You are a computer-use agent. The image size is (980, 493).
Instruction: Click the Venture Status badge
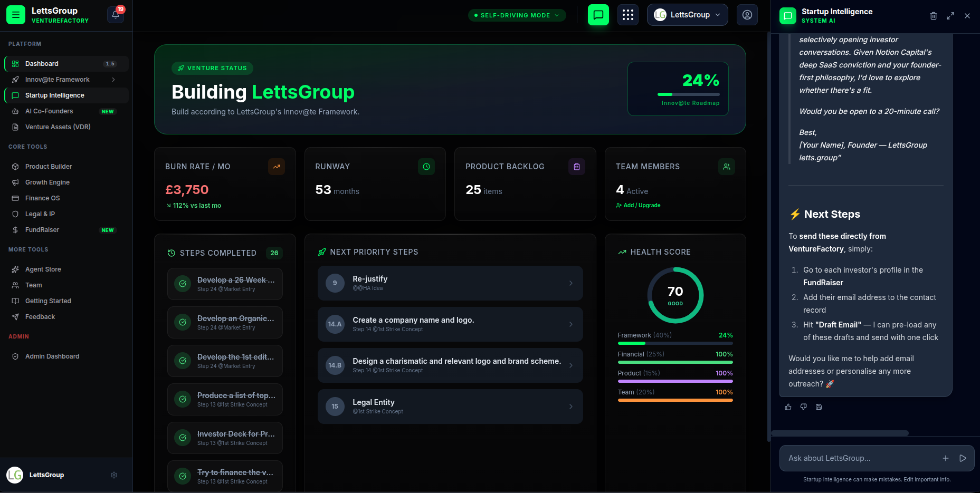(x=212, y=68)
